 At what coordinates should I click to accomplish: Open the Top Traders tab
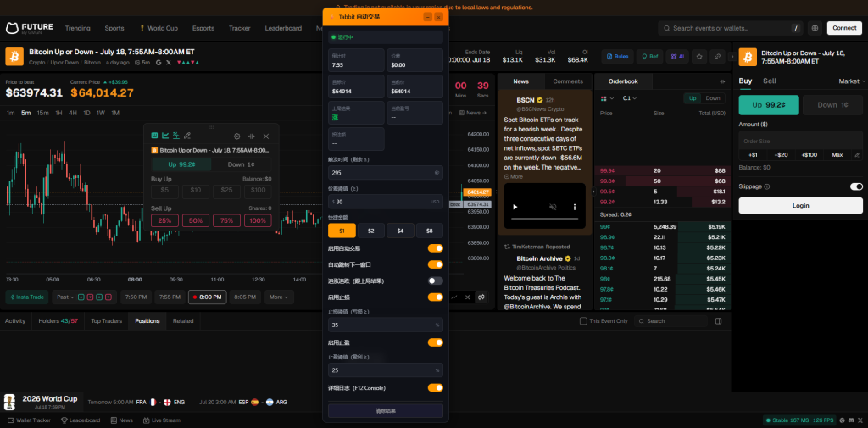click(x=107, y=320)
